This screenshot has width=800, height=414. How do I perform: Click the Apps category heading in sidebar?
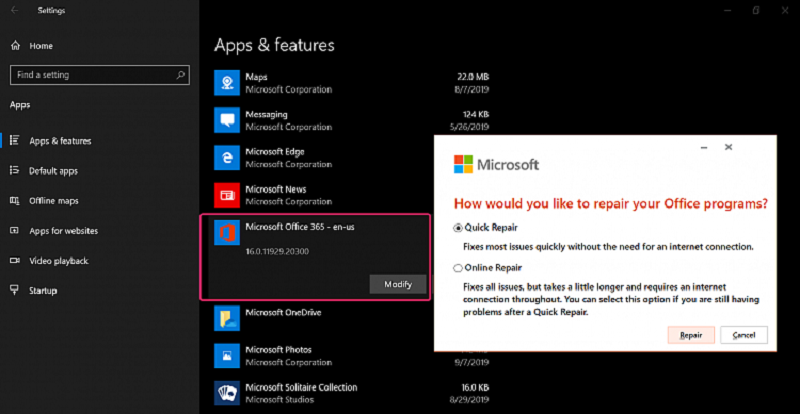20,105
